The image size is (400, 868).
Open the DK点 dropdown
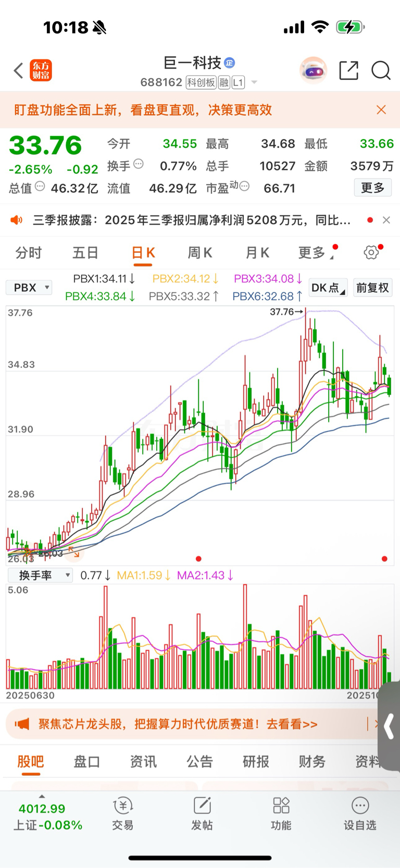coord(328,288)
